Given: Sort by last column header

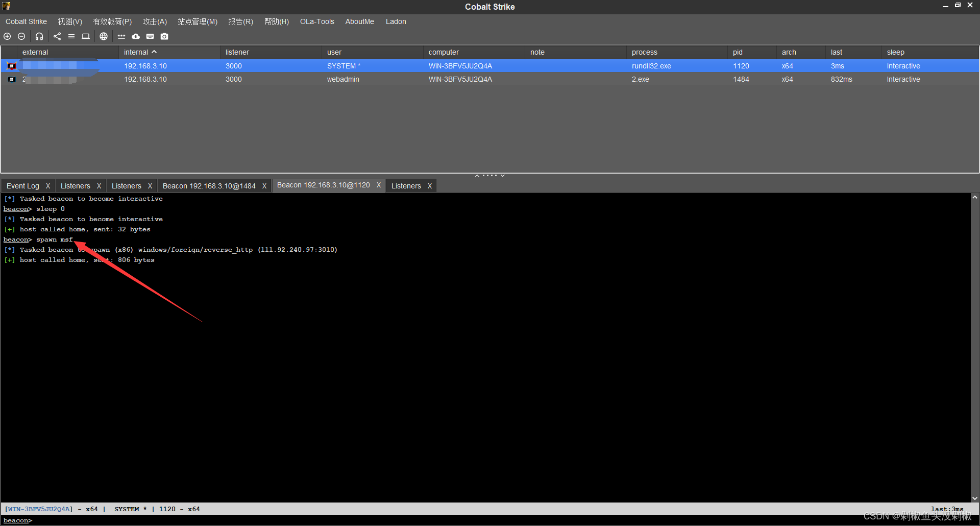Looking at the screenshot, I should click(x=854, y=52).
